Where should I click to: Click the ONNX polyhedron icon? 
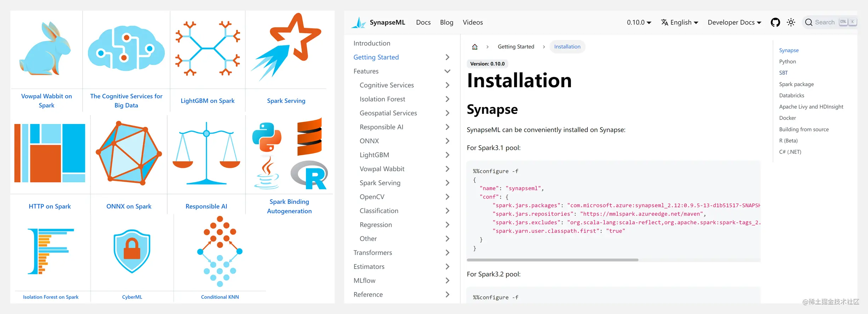129,153
